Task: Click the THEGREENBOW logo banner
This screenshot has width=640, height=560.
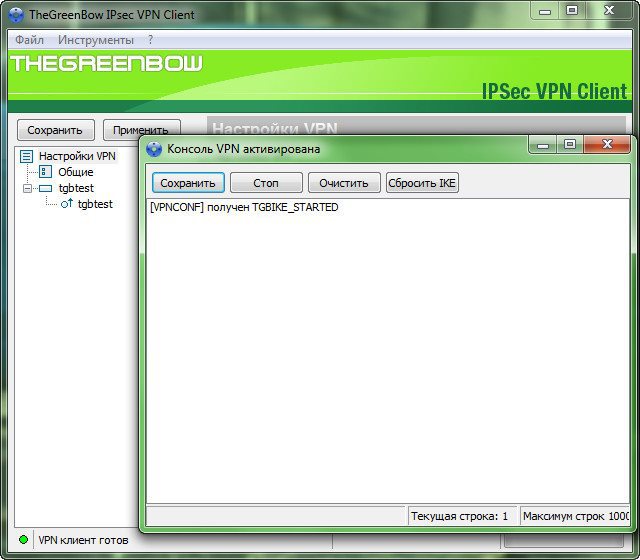Action: [107, 63]
